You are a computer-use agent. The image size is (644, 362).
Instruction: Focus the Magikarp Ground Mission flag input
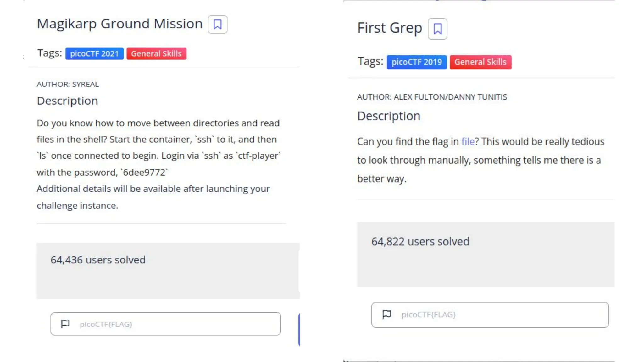point(176,324)
